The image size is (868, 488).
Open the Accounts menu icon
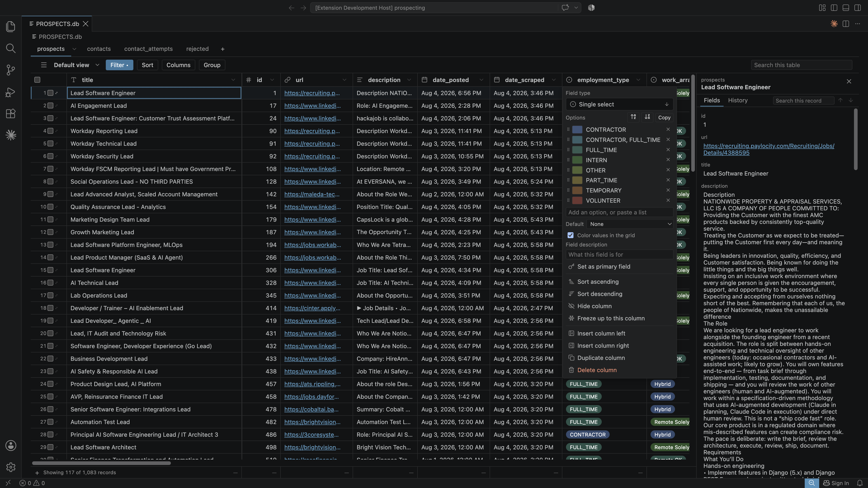(x=11, y=446)
